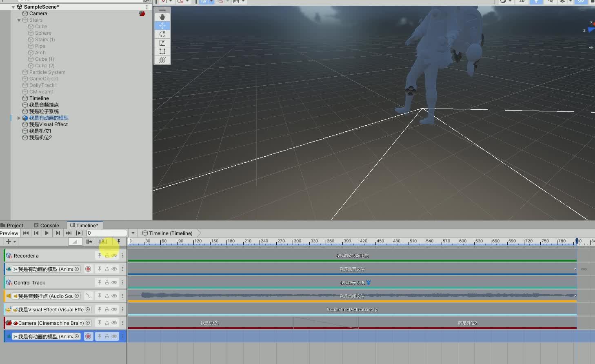Enable Preview mode in the Timeline
This screenshot has width=595, height=364.
(9, 233)
